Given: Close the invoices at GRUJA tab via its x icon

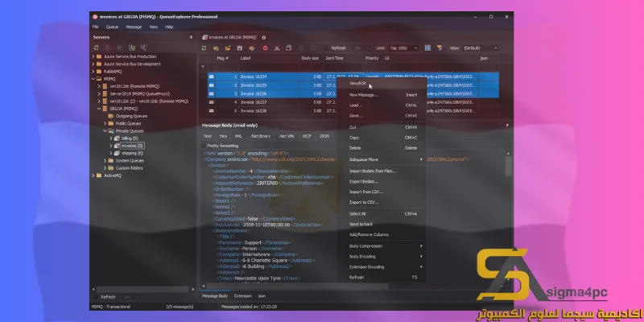Looking at the screenshot, I should pyautogui.click(x=264, y=37).
